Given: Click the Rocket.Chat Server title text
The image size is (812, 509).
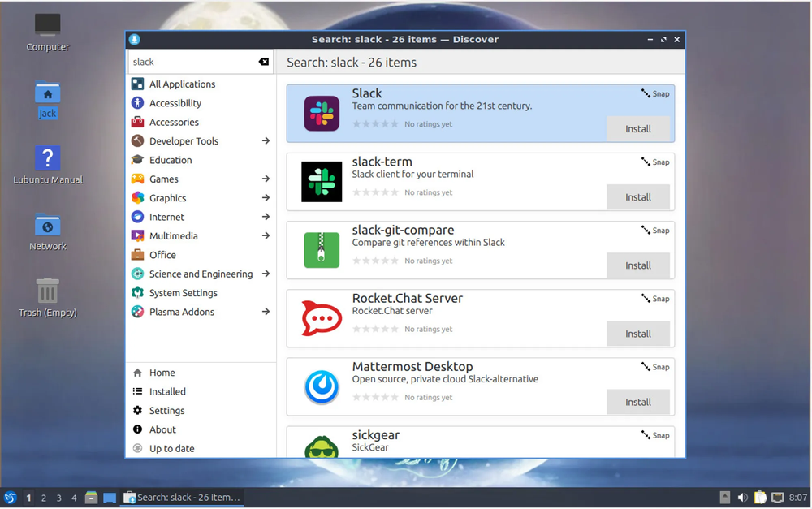Looking at the screenshot, I should coord(408,298).
